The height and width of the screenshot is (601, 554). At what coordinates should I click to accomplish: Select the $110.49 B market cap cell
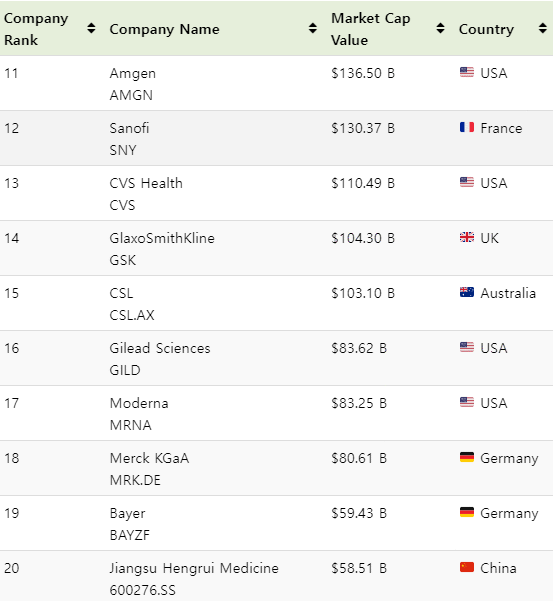tap(363, 183)
